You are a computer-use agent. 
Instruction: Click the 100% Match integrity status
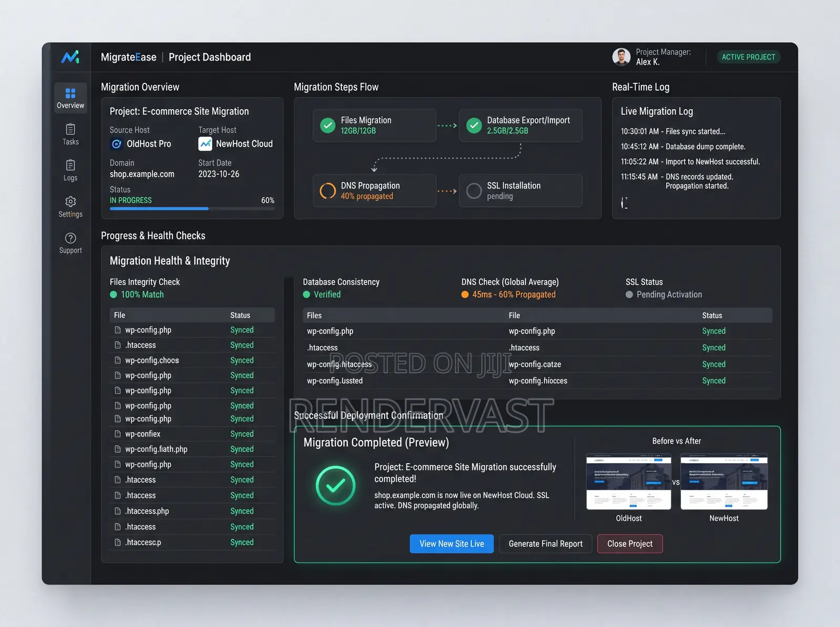coord(137,295)
